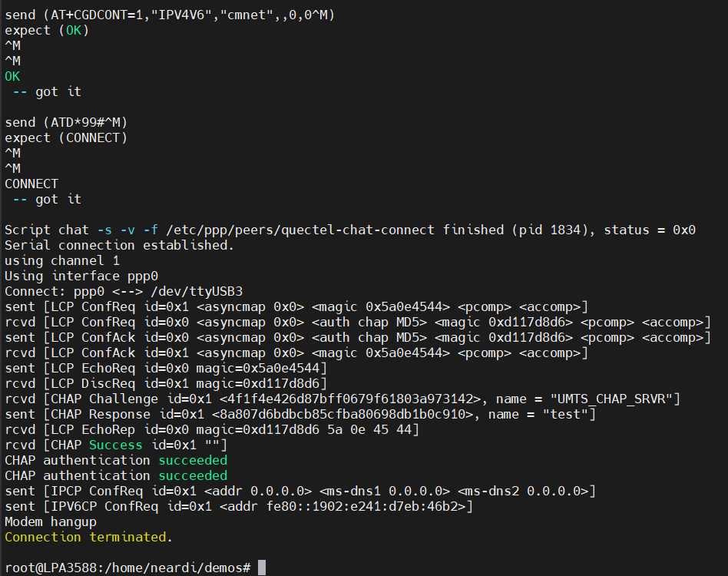Click the standalone 'CONNECT' response line

(x=31, y=184)
